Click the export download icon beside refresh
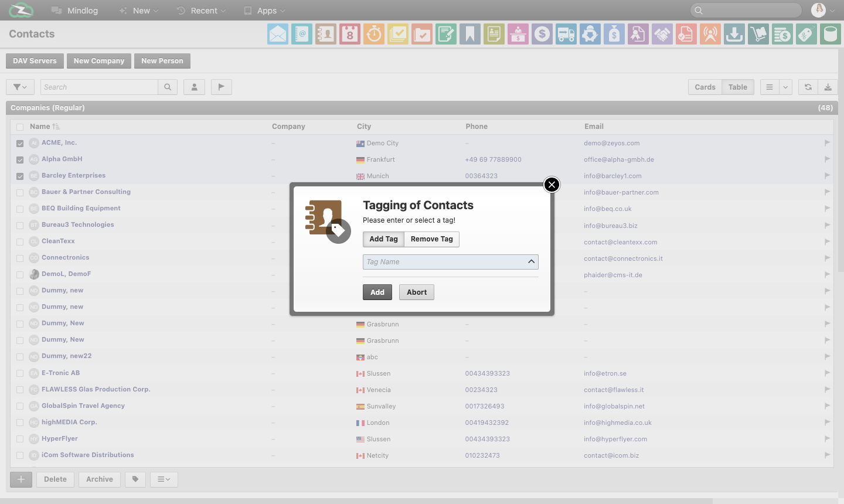Viewport: 844px width, 504px height. coord(828,87)
